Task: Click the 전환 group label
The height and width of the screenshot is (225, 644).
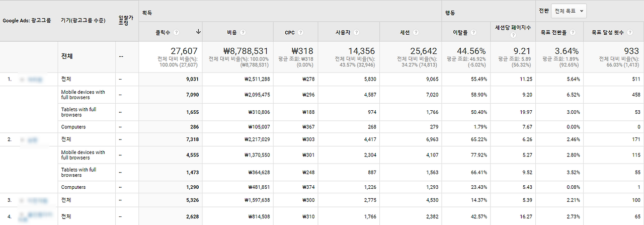Action: [543, 10]
